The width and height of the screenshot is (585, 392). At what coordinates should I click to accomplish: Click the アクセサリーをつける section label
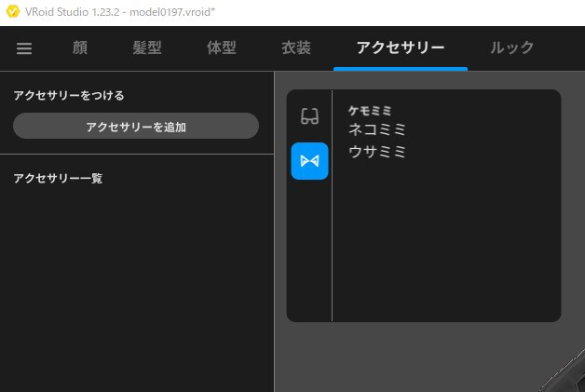[68, 95]
